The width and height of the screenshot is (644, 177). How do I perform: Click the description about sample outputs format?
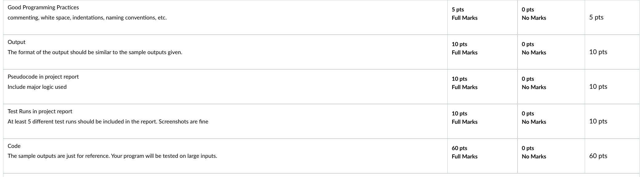95,52
